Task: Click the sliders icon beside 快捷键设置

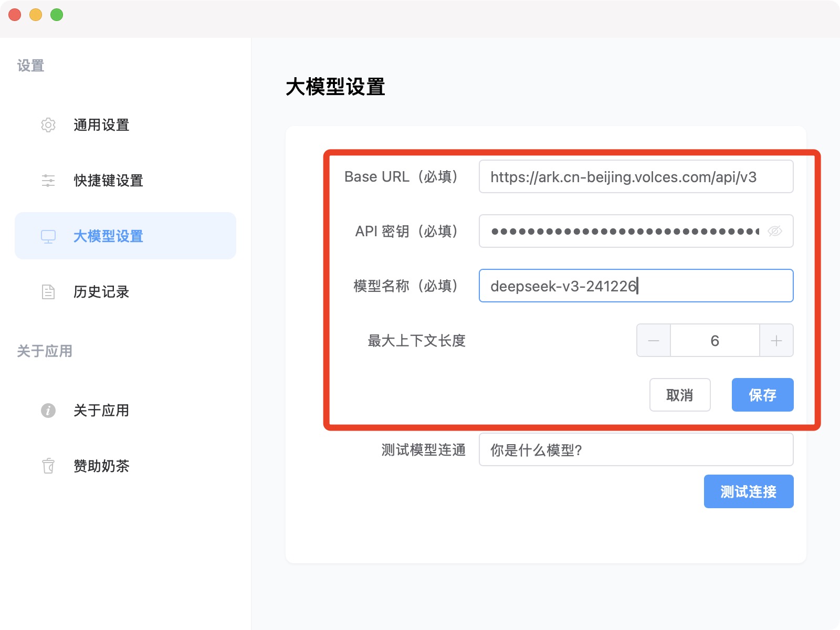Action: coord(48,181)
